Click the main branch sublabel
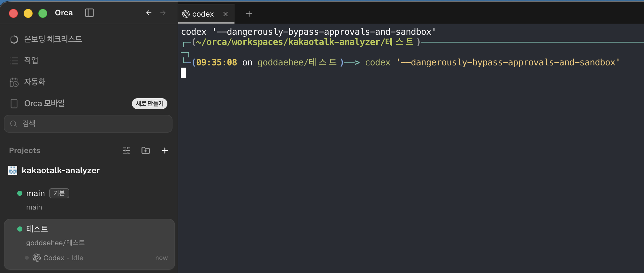 pos(34,207)
